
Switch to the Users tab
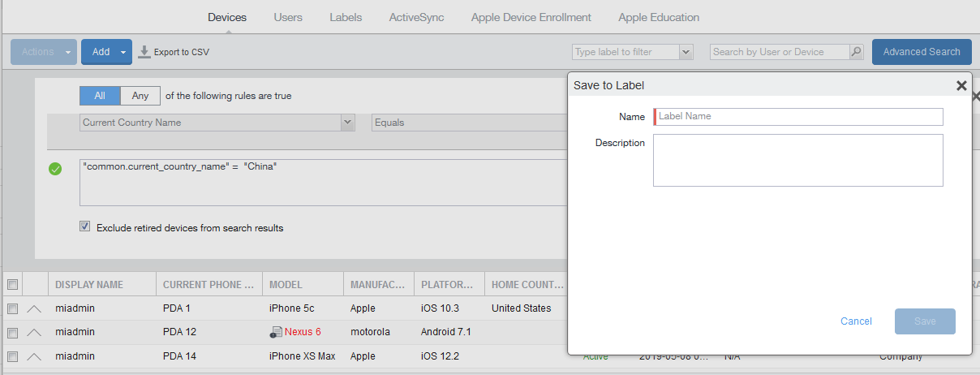tap(288, 17)
